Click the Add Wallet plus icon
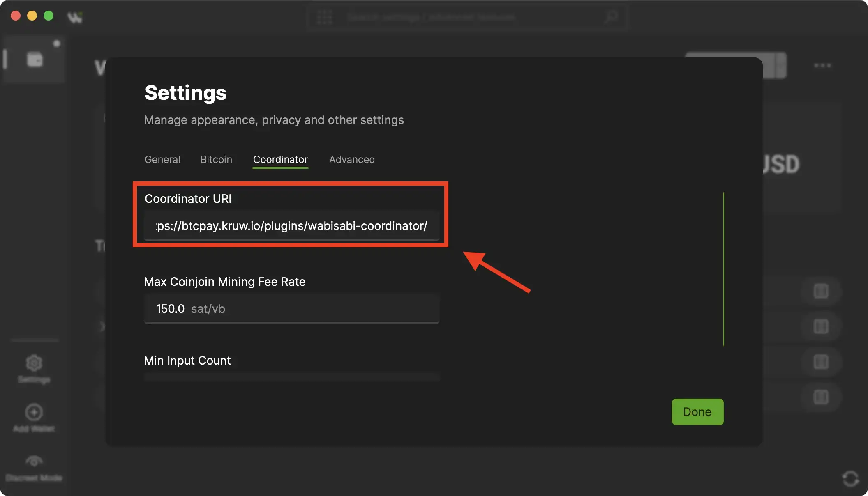 (34, 412)
